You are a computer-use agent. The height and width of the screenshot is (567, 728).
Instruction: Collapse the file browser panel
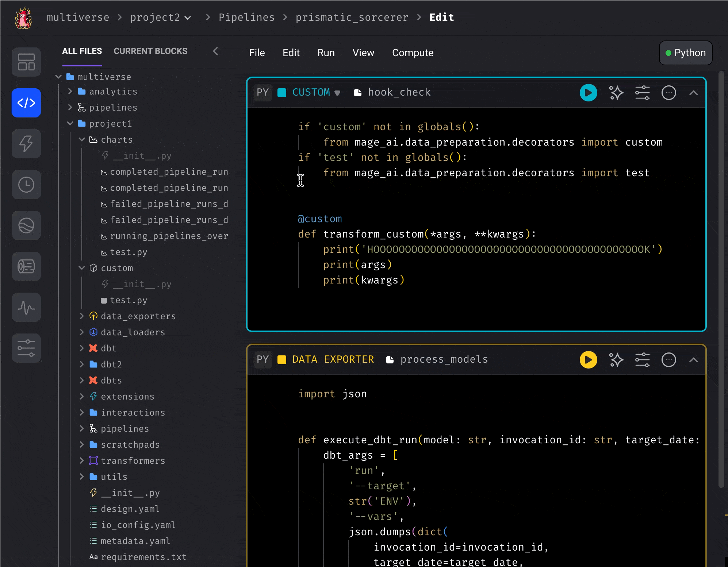point(216,51)
